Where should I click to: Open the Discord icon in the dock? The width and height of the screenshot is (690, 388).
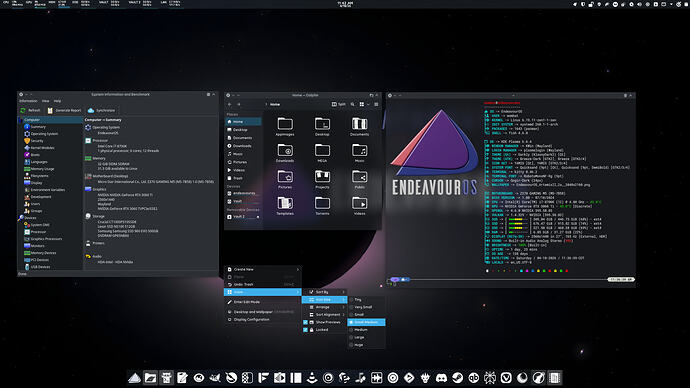pos(441,377)
